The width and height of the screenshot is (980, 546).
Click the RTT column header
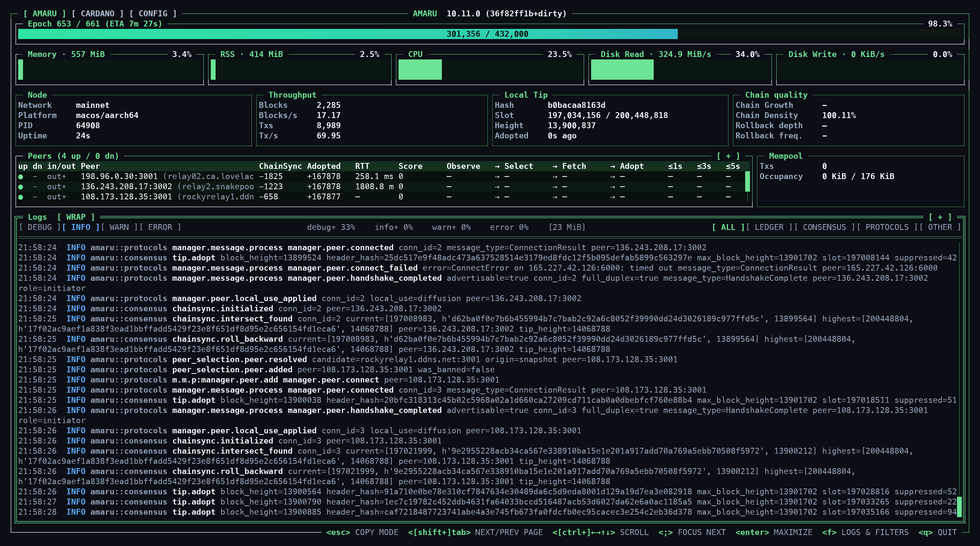362,166
